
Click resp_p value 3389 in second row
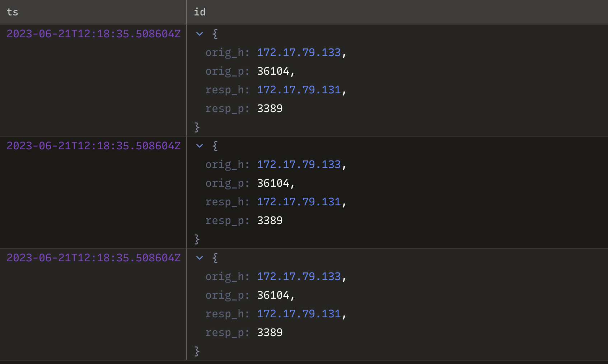[270, 220]
